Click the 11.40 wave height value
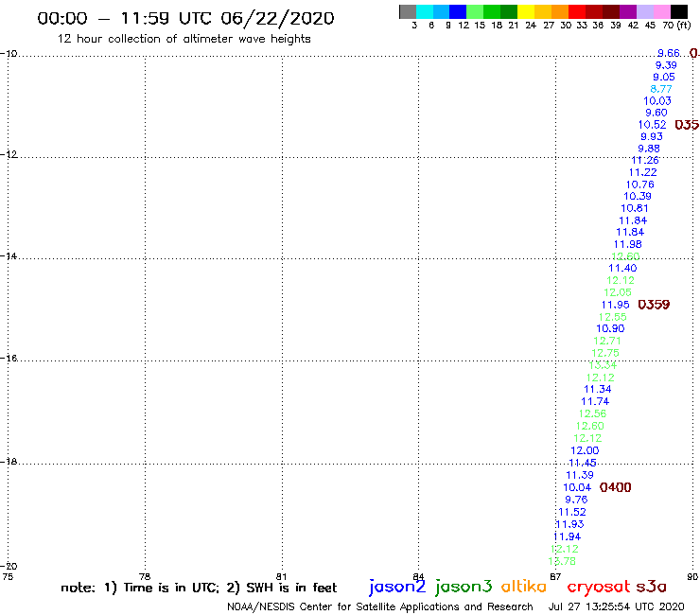This screenshot has height=615, width=700. click(x=622, y=268)
